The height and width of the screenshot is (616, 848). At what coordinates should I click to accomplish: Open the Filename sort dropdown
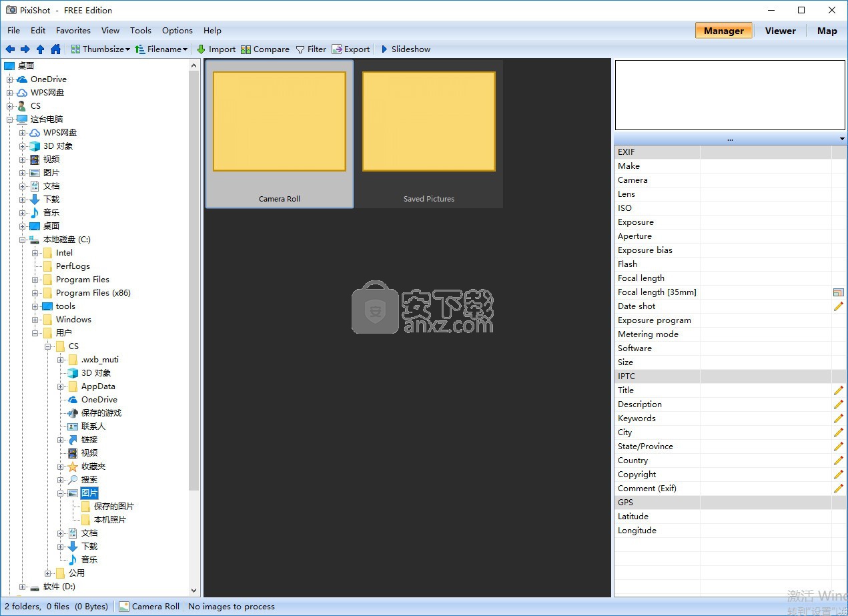[x=161, y=49]
